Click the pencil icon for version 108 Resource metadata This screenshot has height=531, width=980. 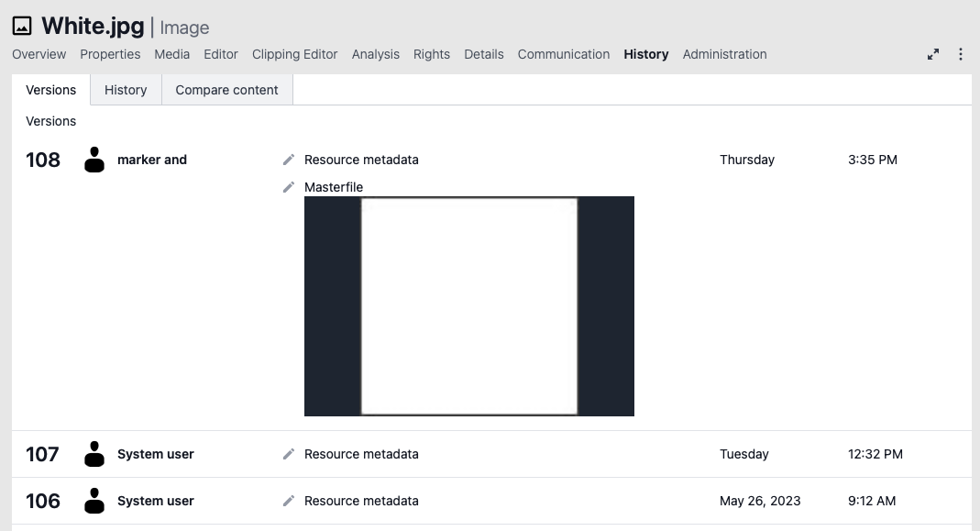pyautogui.click(x=288, y=160)
